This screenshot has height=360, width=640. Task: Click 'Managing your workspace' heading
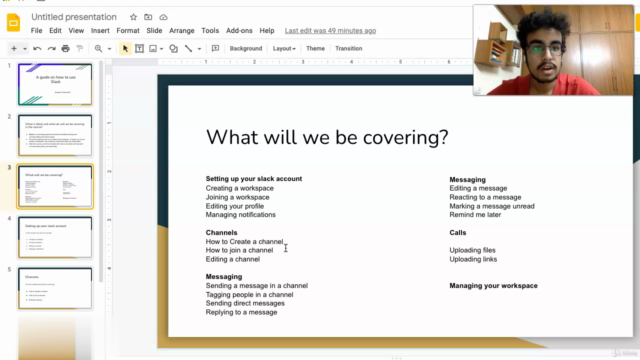(493, 286)
